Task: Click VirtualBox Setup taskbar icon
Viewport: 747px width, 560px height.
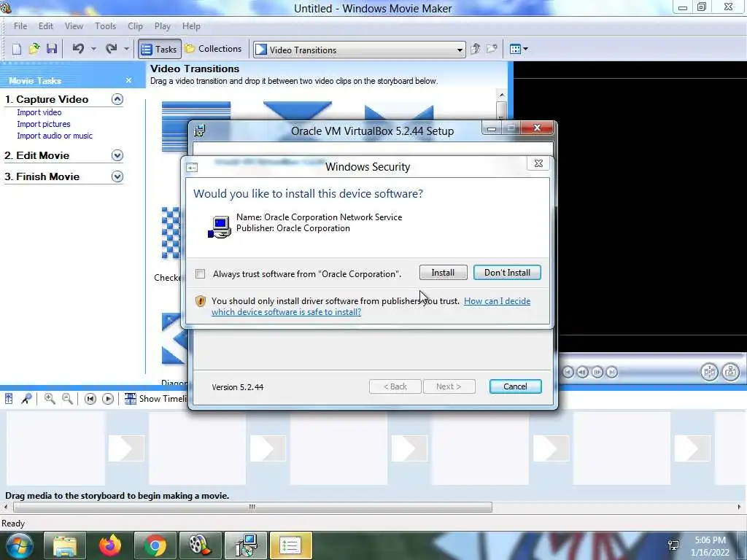Action: (246, 545)
